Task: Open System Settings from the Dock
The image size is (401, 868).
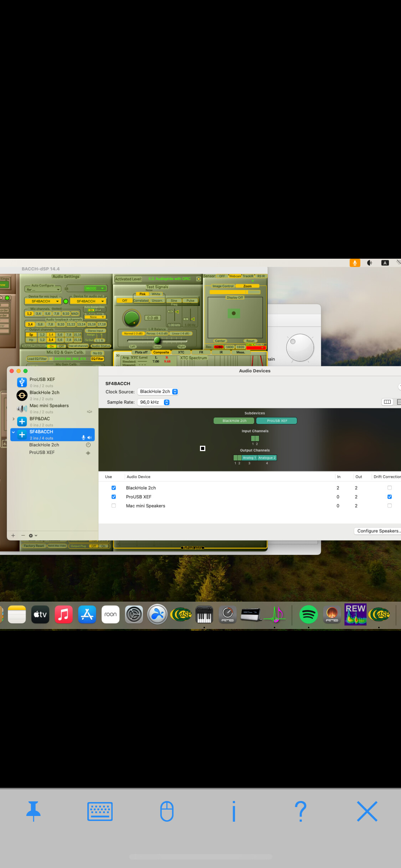Action: click(x=134, y=614)
